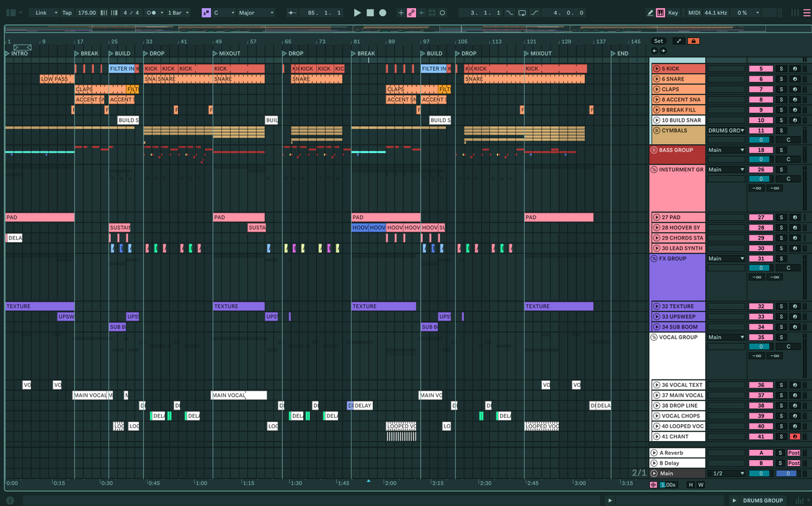Click the Tap tempo button
The width and height of the screenshot is (812, 506).
pyautogui.click(x=66, y=12)
